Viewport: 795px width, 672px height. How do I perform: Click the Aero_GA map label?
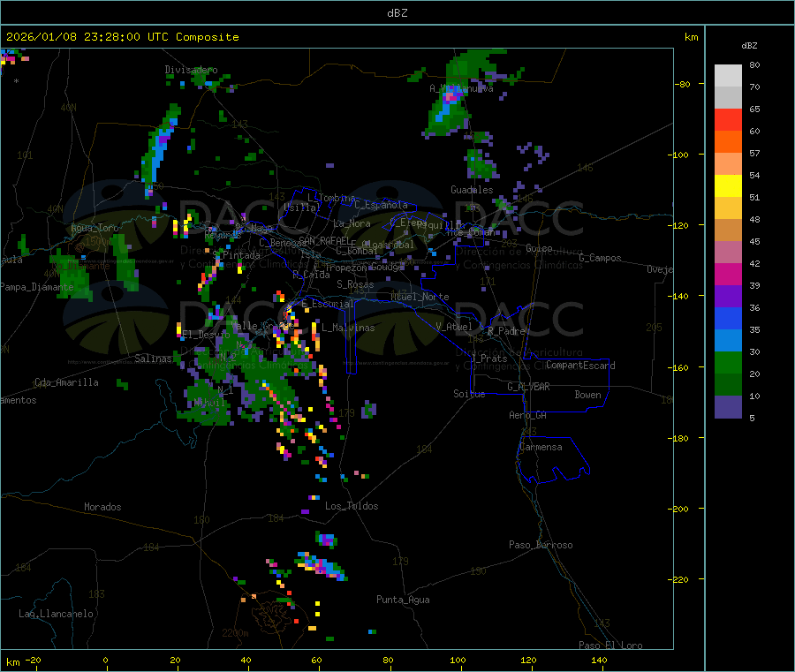click(x=528, y=415)
